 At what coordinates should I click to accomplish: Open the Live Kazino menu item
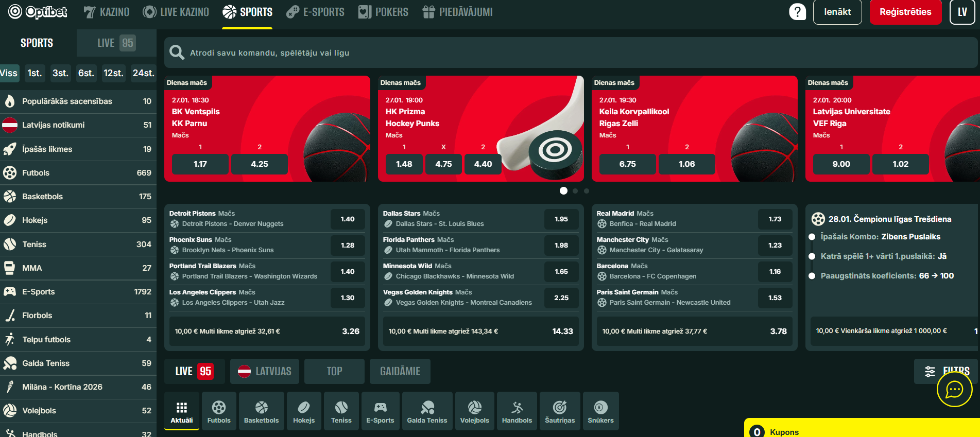[x=176, y=12]
